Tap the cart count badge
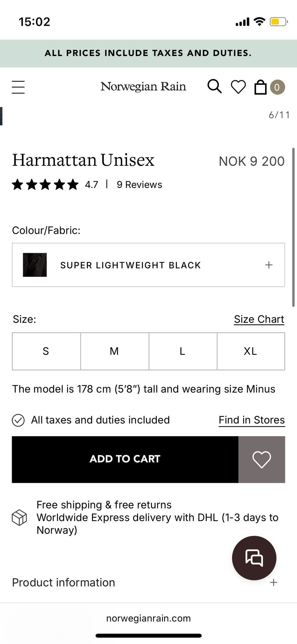The image size is (297, 644). (x=277, y=87)
